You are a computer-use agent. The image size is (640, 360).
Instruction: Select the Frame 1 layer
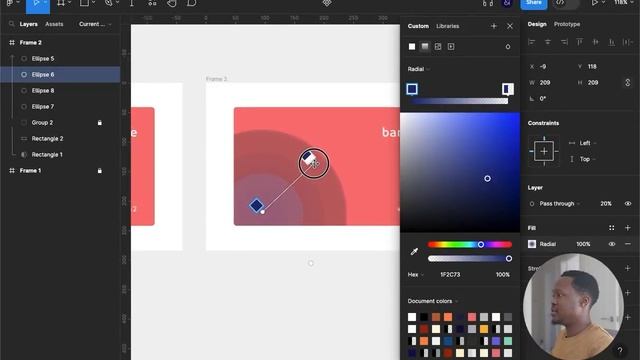pyautogui.click(x=30, y=170)
